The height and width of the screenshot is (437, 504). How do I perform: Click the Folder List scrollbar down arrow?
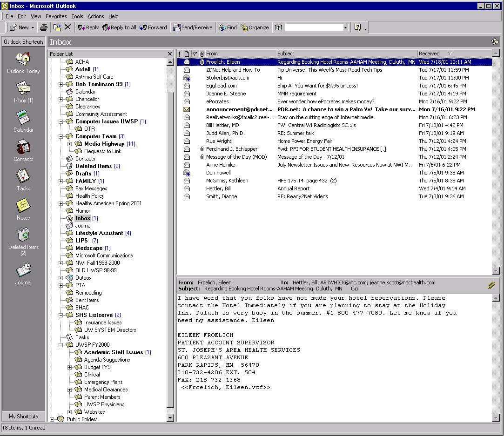[170, 418]
